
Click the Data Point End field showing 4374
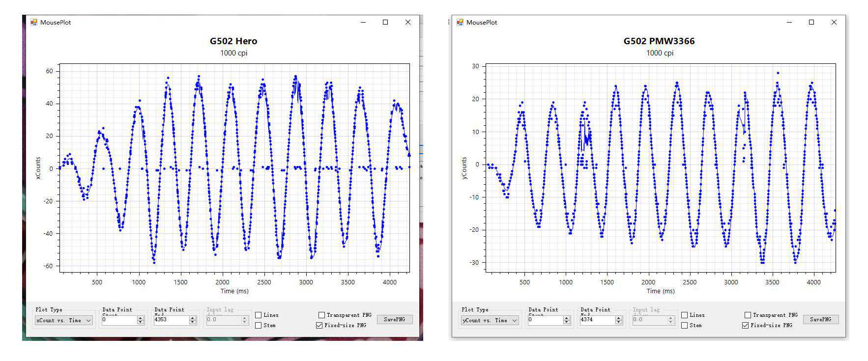point(597,320)
